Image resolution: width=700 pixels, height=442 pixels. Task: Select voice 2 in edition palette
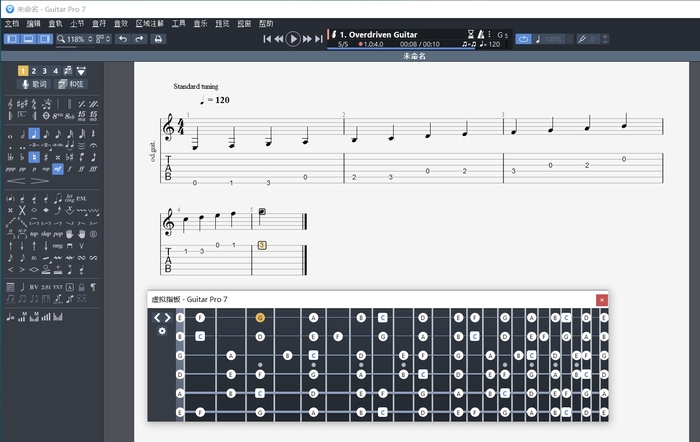[x=33, y=71]
